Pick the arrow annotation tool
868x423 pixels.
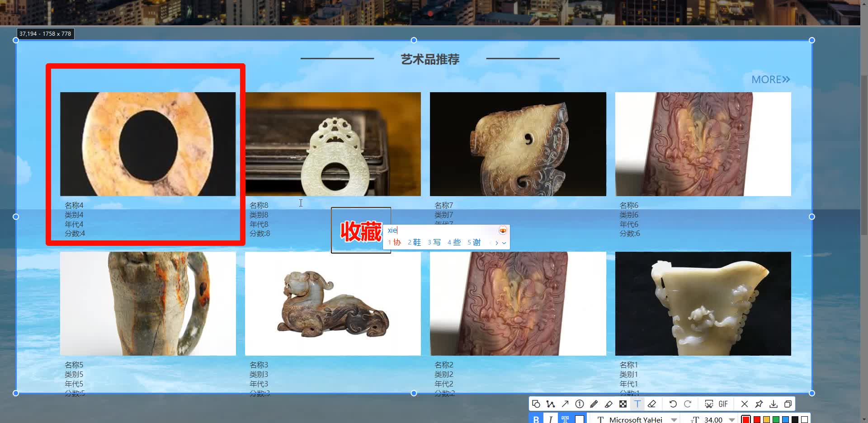point(565,404)
